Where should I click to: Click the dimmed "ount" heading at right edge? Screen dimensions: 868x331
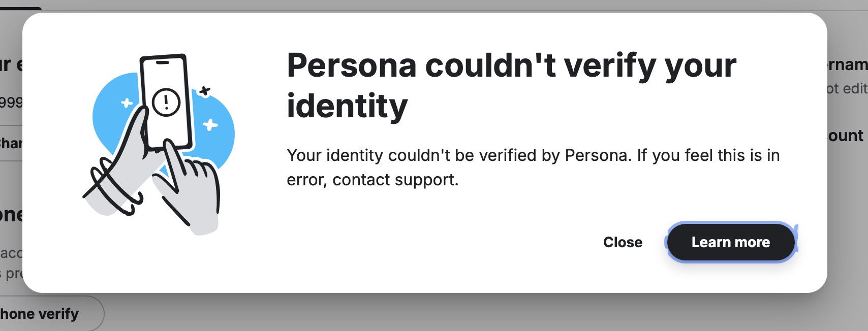[846, 136]
